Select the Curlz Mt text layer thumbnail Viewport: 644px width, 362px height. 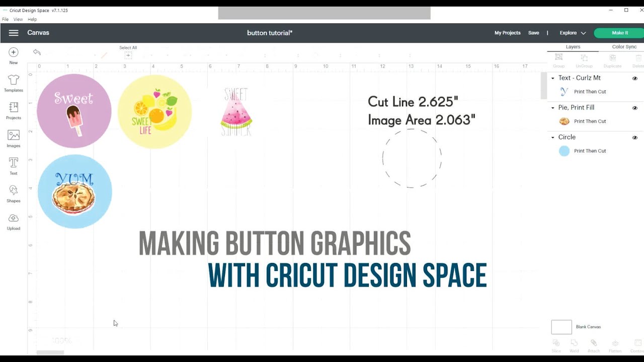[x=564, y=92]
